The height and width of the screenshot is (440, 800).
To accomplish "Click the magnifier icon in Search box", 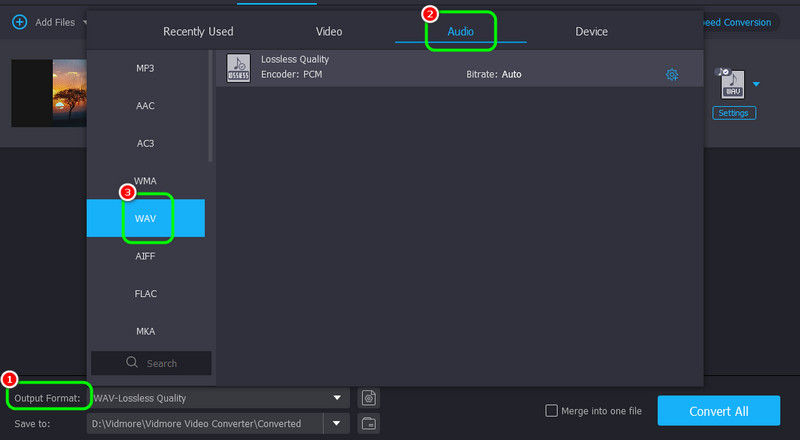I will point(132,363).
